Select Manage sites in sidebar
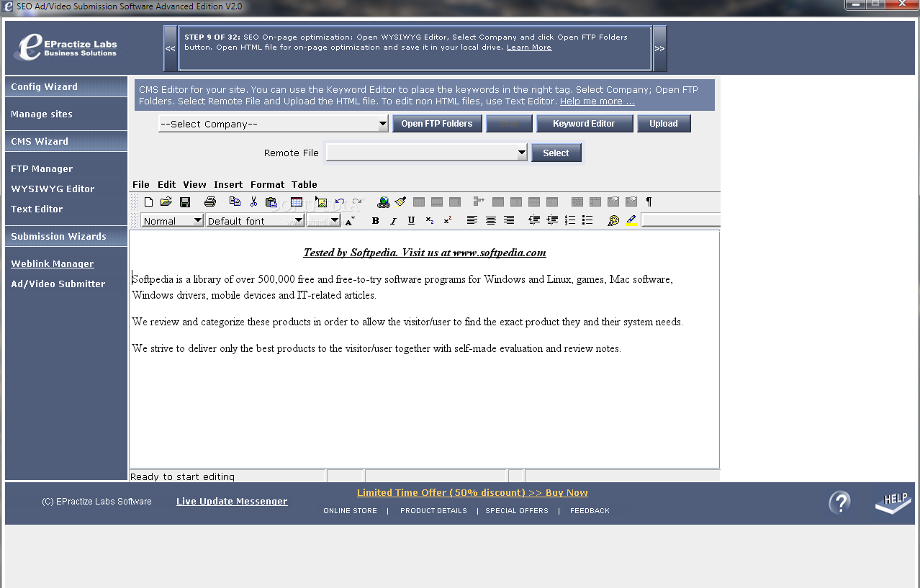The width and height of the screenshot is (920, 588). 42,114
